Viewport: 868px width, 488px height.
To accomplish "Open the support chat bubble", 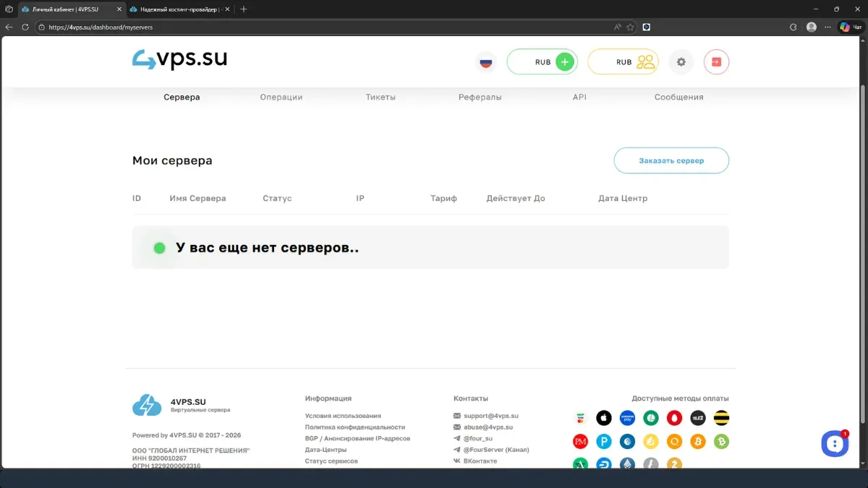I will coord(835,443).
